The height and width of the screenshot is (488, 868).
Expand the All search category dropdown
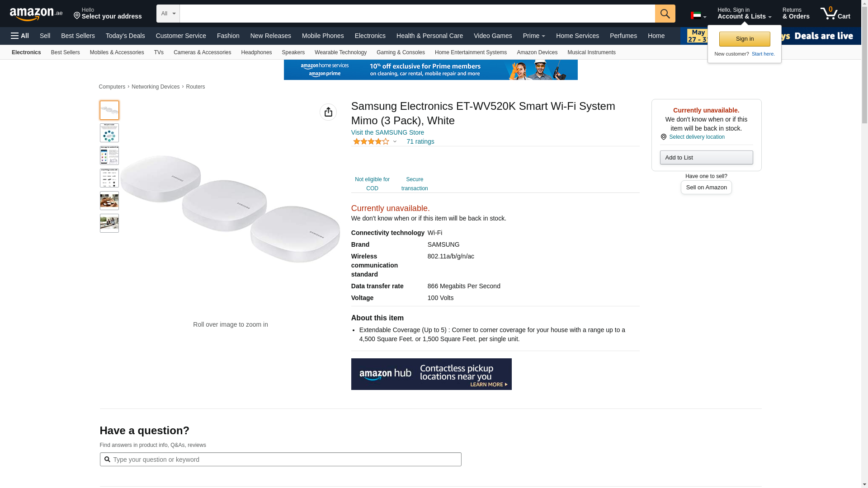[168, 14]
